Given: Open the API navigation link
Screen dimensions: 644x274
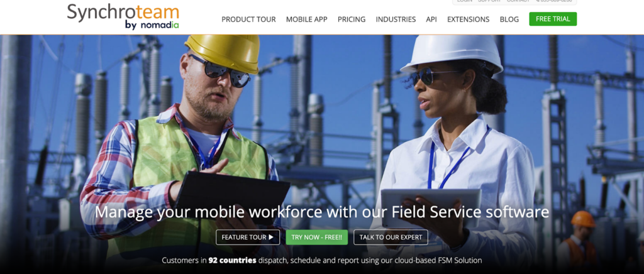Looking at the screenshot, I should (x=431, y=19).
